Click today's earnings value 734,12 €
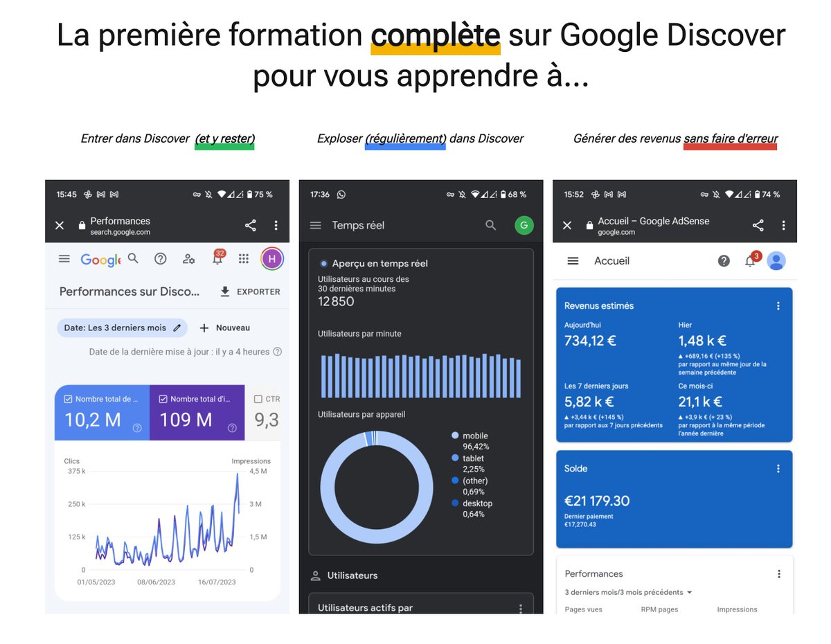 (x=590, y=341)
